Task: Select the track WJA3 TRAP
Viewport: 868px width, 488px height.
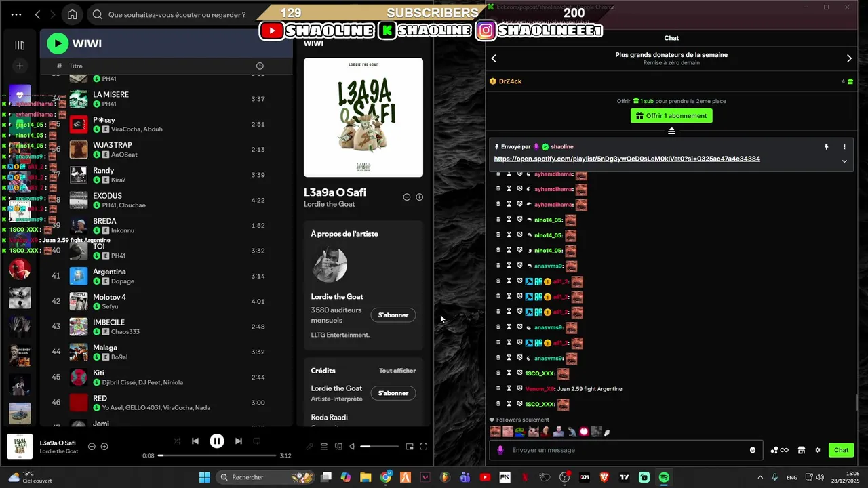Action: coord(166,149)
